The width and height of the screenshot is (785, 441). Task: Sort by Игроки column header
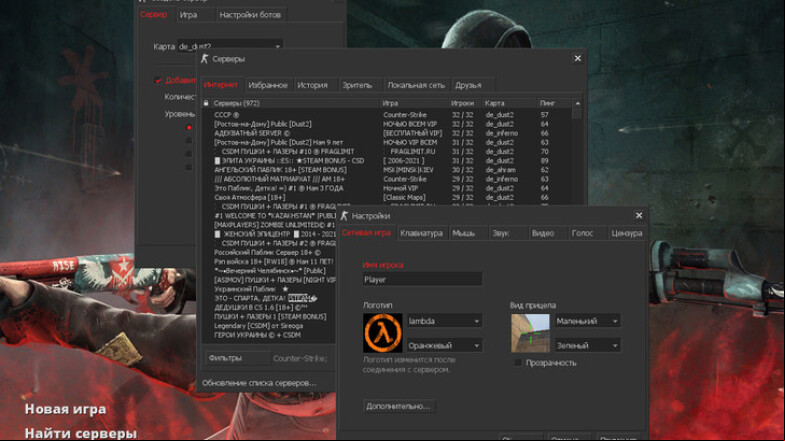pos(465,103)
